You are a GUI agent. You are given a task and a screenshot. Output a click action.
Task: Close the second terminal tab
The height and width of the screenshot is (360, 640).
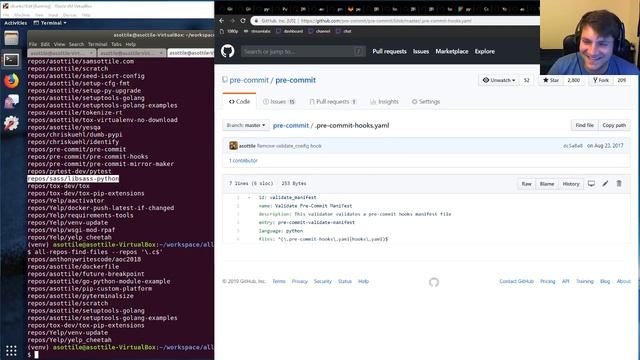point(161,53)
